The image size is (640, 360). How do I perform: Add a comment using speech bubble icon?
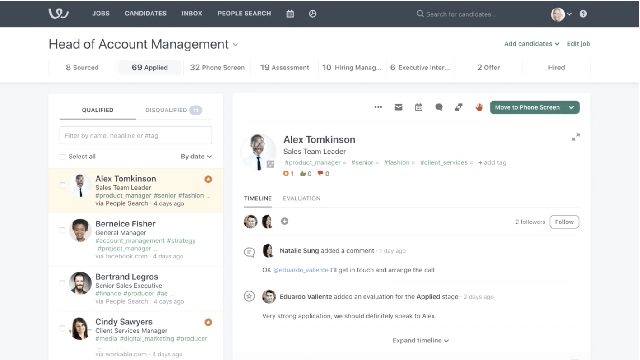(439, 107)
